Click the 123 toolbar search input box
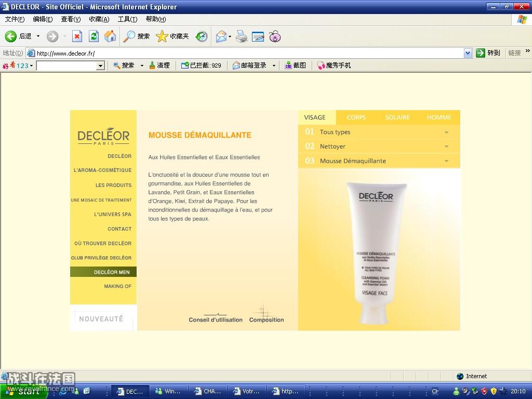This screenshot has height=399, width=532. [x=66, y=66]
